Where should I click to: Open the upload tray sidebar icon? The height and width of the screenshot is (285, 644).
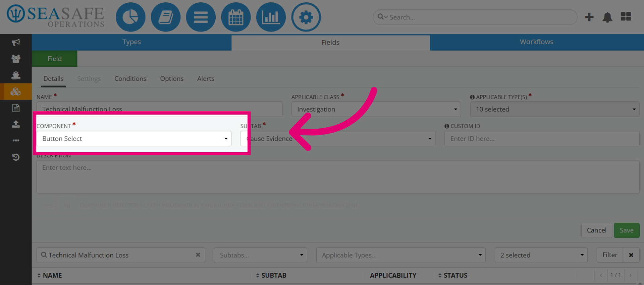coord(16,124)
